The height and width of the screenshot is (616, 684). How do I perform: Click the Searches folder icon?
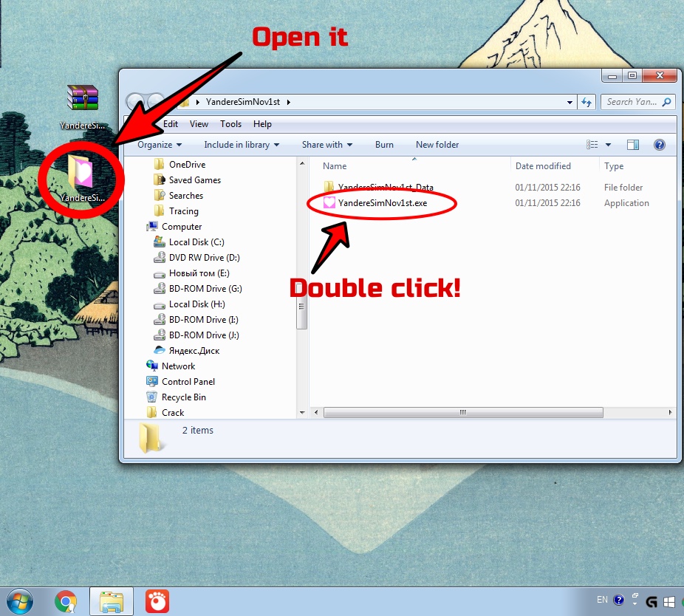tap(160, 196)
